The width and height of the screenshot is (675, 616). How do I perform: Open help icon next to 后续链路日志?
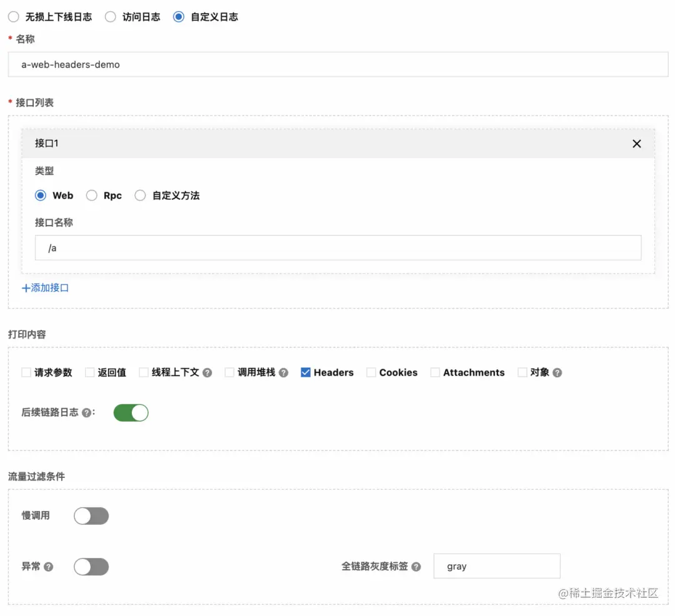(86, 412)
